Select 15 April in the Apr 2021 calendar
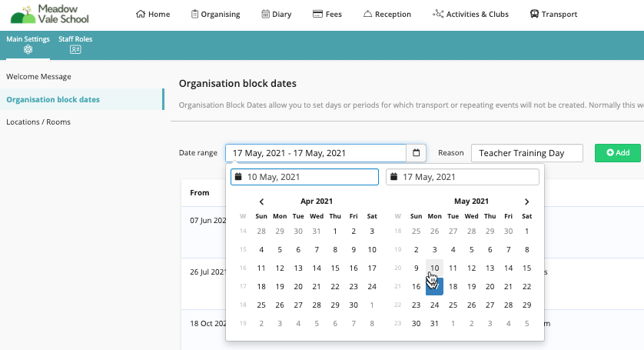 pos(335,268)
